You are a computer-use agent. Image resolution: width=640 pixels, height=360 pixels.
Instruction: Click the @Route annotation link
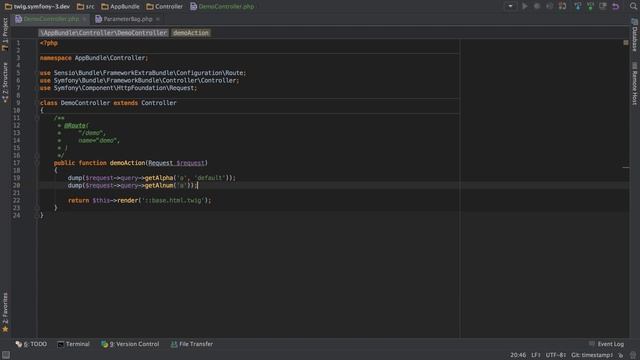click(x=75, y=126)
